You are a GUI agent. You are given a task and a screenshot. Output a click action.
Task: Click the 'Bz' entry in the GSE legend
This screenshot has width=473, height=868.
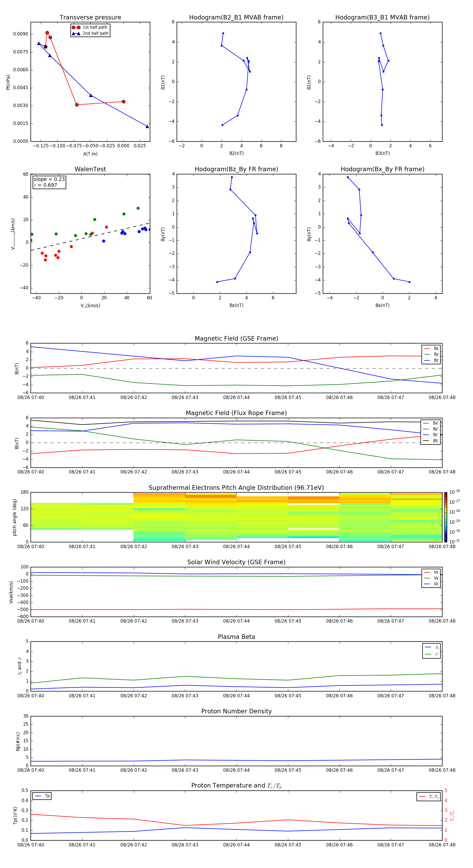click(x=431, y=360)
